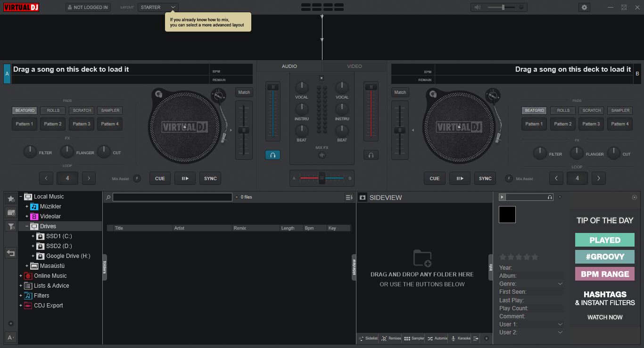
Task: Expand the Online Music node
Action: 21,276
